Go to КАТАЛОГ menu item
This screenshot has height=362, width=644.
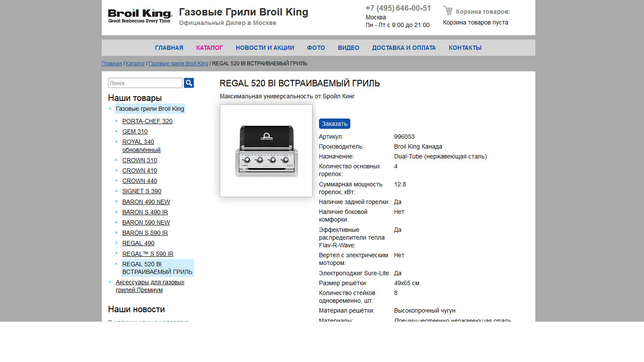click(210, 48)
